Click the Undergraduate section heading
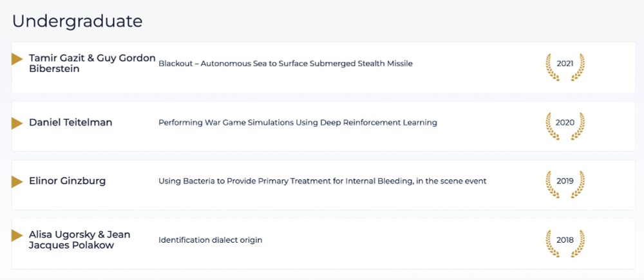 tap(77, 21)
